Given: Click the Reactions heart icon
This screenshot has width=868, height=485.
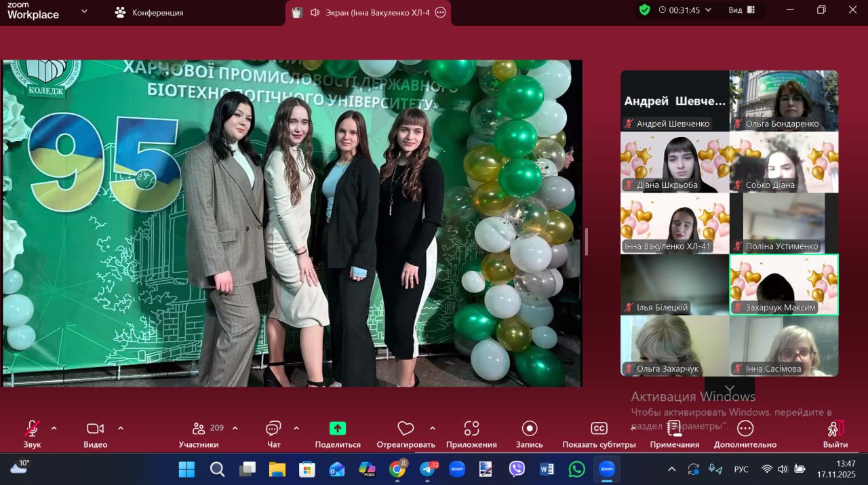Looking at the screenshot, I should coord(406,429).
